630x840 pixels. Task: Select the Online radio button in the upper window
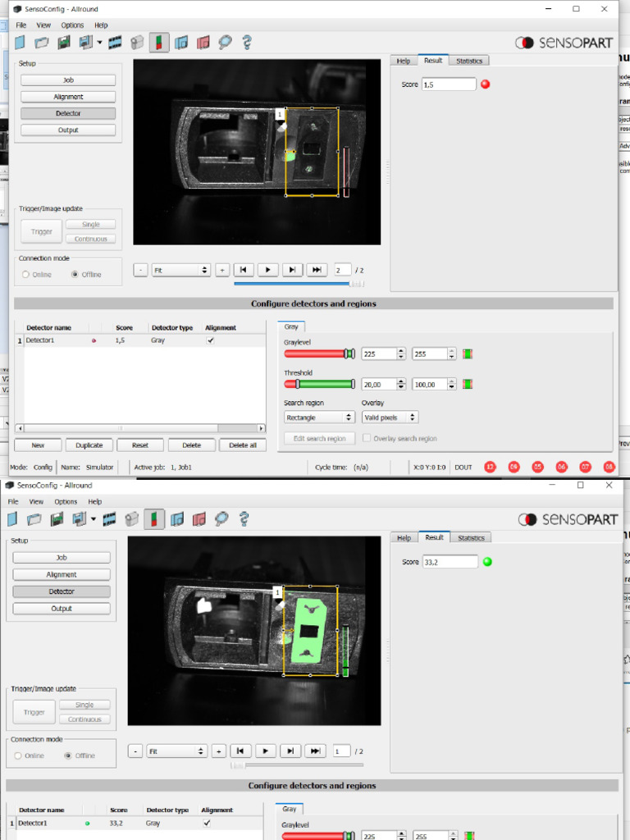click(25, 274)
